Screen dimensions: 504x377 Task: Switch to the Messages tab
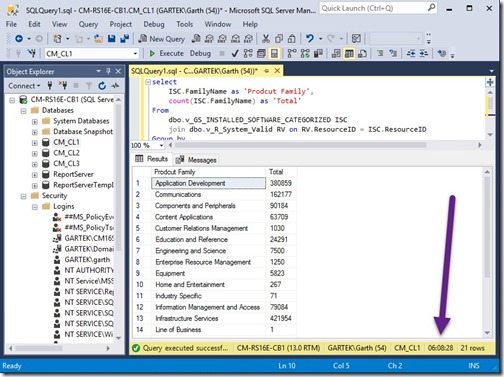[197, 160]
